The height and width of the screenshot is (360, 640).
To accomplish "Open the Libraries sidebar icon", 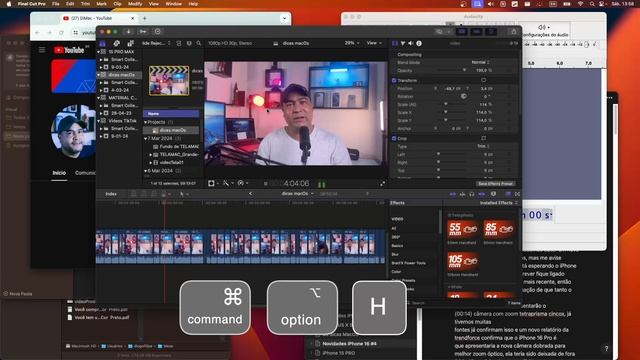I will click(x=103, y=43).
